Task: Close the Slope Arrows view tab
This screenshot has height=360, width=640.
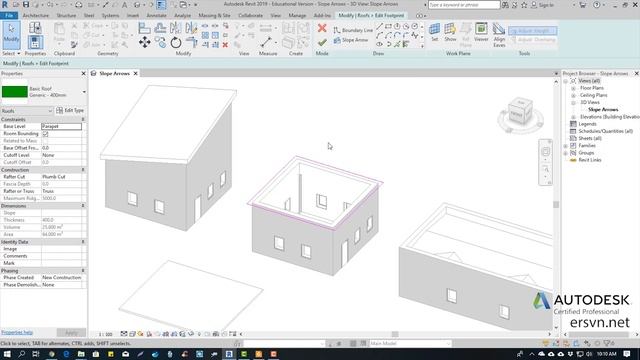Action: pos(136,73)
